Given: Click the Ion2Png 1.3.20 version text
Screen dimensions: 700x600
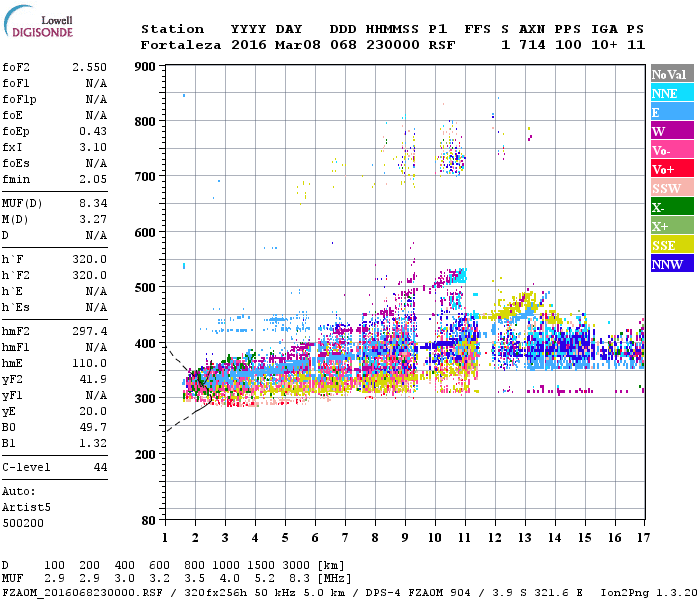Looking at the screenshot, I should pos(649,592).
